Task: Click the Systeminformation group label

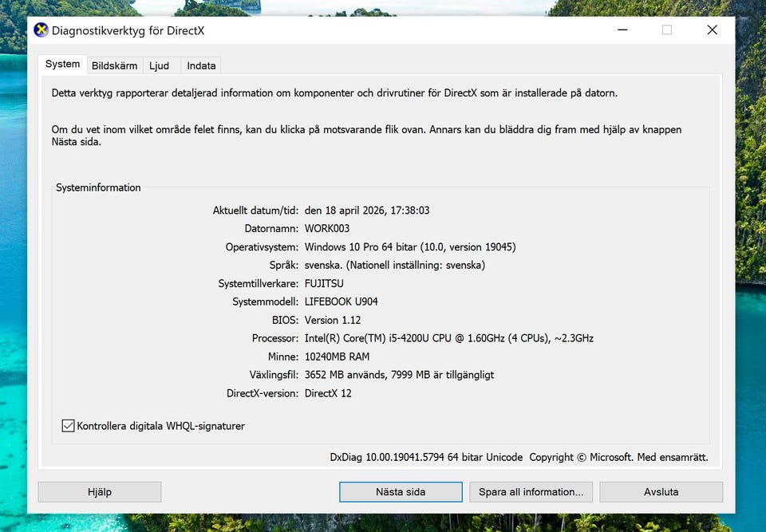Action: click(x=98, y=187)
